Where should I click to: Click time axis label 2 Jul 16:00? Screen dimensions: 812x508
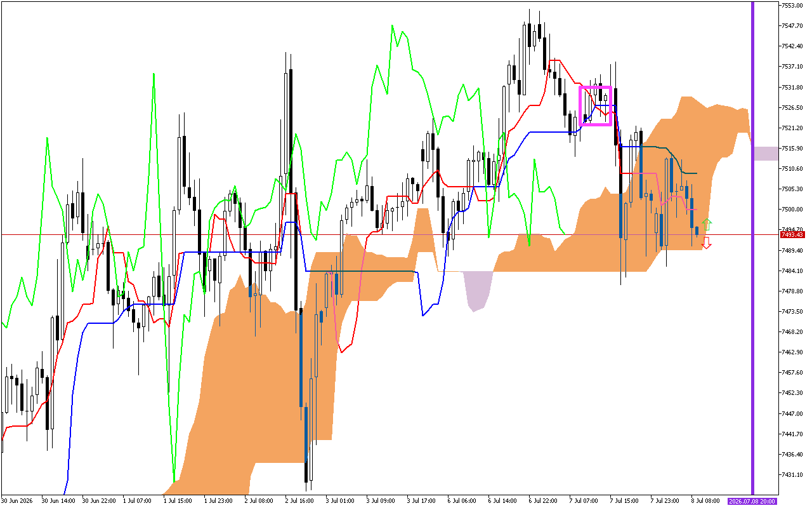point(300,501)
